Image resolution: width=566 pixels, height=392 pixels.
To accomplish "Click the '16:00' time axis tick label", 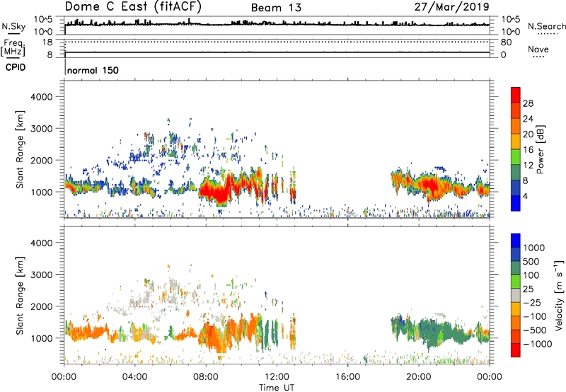I will tap(347, 377).
